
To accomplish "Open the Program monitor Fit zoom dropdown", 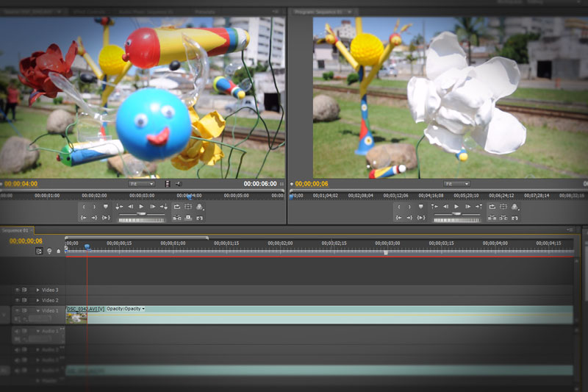I will point(456,184).
